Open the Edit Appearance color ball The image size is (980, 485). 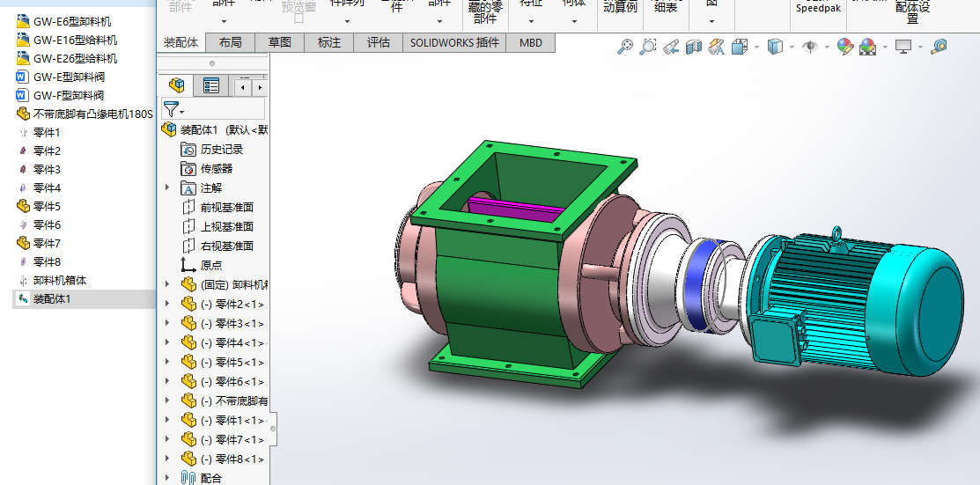[x=844, y=47]
